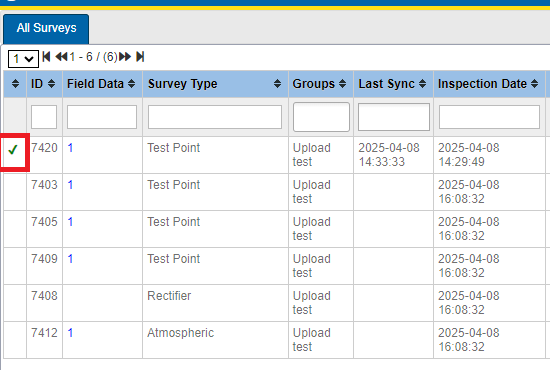Click green check mark for survey 7420
This screenshot has height=370, width=550.
13,150
